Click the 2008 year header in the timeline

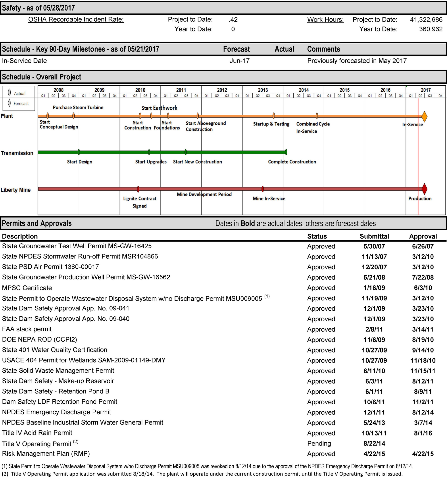point(58,90)
